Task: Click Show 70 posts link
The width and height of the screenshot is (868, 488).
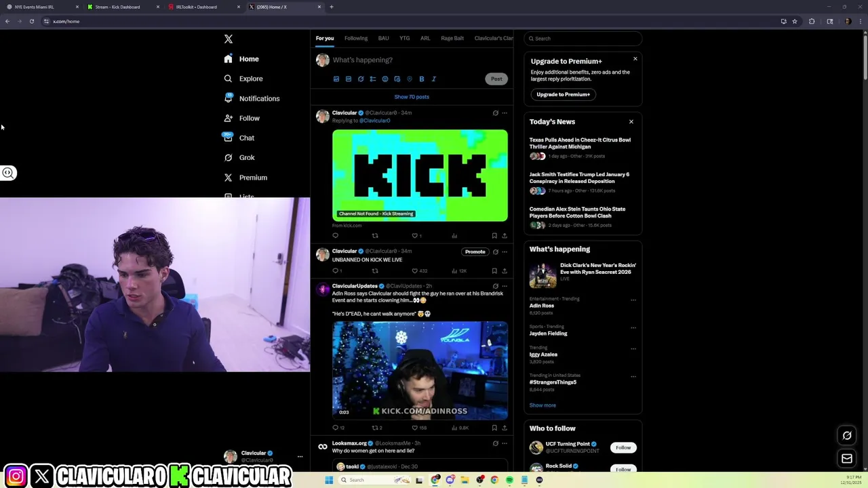Action: (x=412, y=97)
